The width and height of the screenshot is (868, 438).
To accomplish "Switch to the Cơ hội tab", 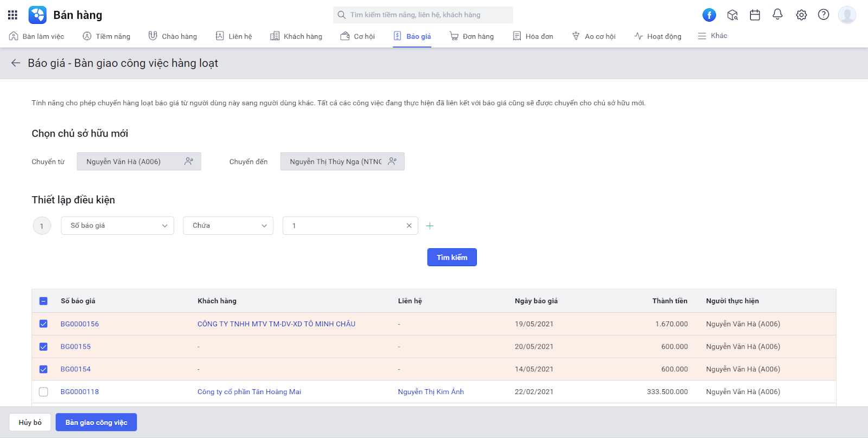I will tap(358, 36).
